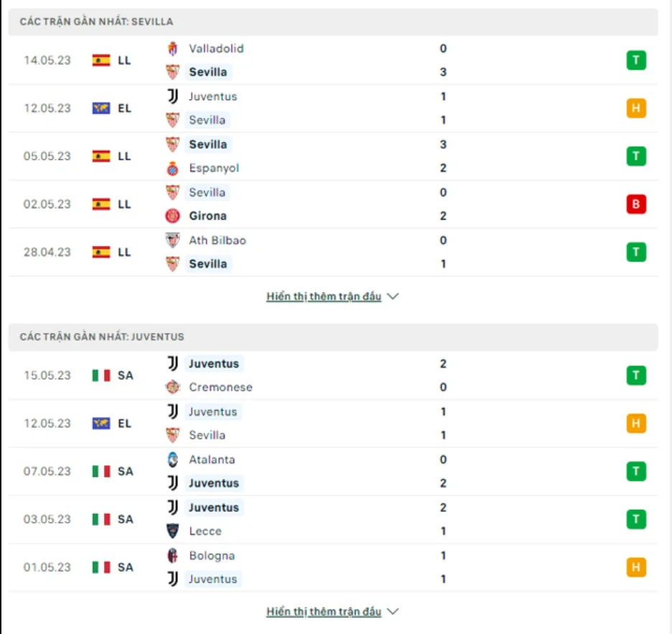Click the green T badge for Valladolid match

point(635,60)
